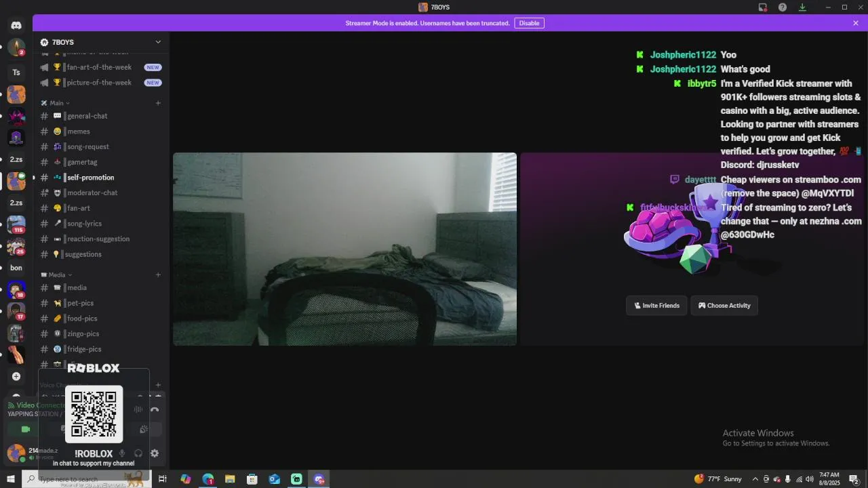
Task: Open Copilot from taskbar
Action: 185,479
